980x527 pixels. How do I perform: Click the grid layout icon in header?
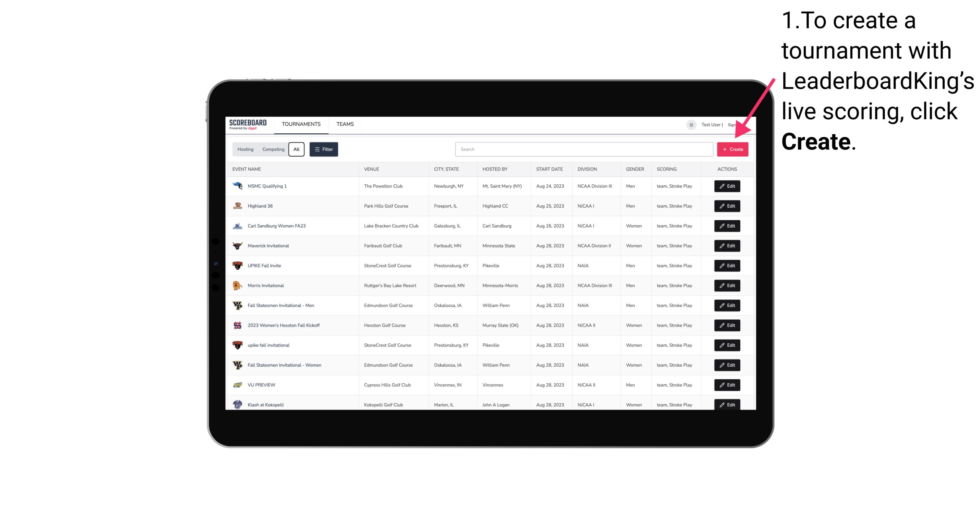[x=691, y=124]
